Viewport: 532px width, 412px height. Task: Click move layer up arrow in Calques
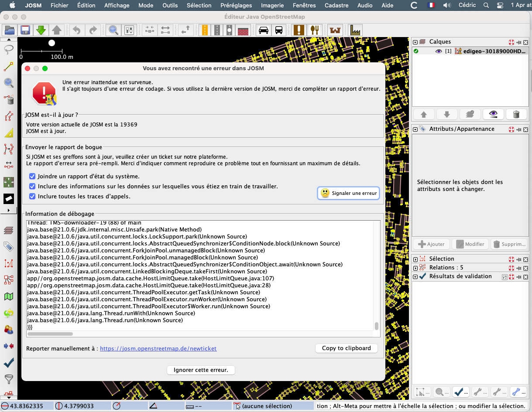424,114
